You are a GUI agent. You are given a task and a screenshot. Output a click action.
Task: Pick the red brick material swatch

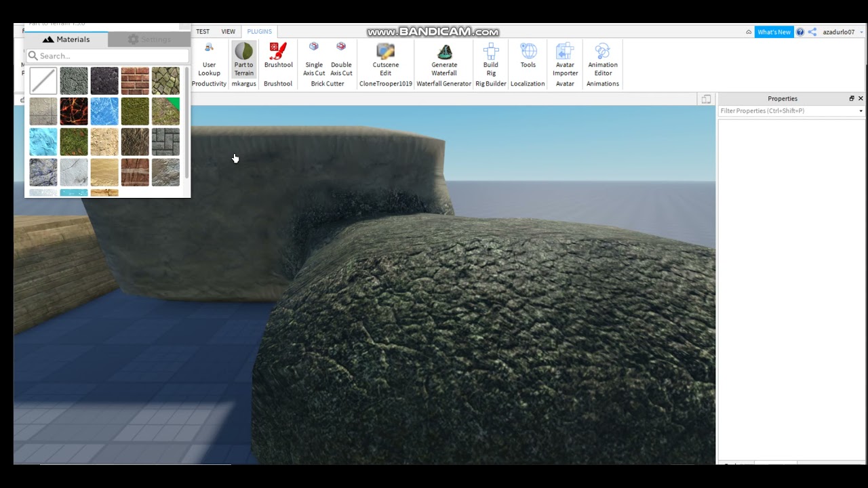tap(135, 81)
